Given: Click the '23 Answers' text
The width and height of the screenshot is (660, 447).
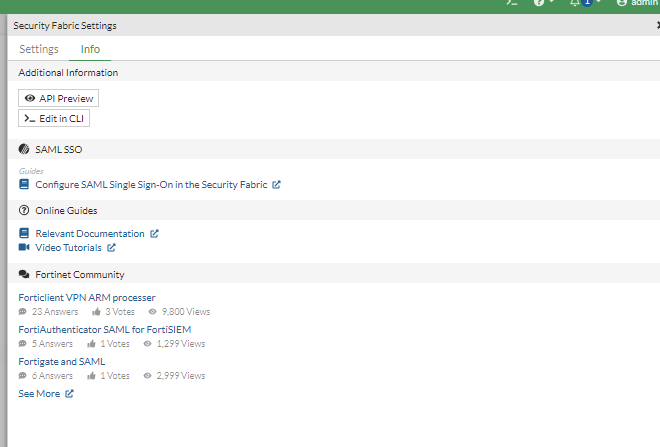Looking at the screenshot, I should pyautogui.click(x=55, y=312).
